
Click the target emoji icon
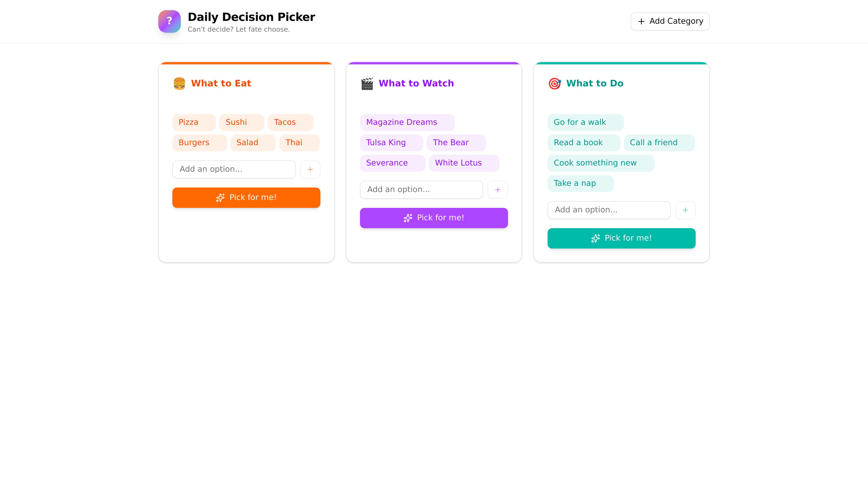click(554, 84)
